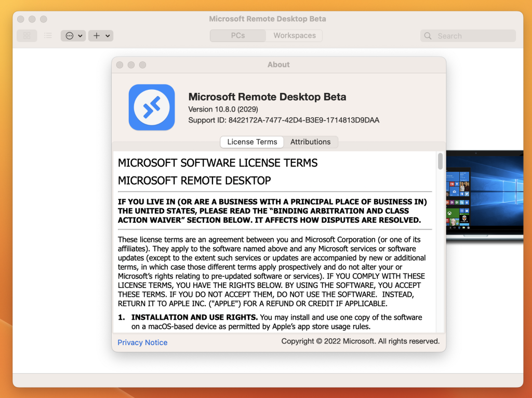Click the Windows laptop thumbnail image
Screen dimensions: 532x398
485,195
